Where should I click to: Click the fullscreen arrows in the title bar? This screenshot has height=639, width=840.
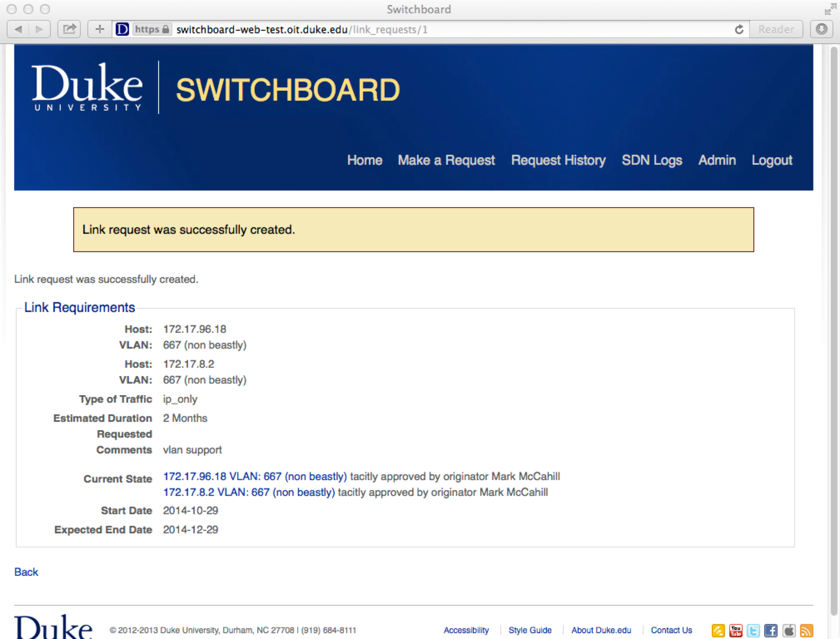(x=830, y=9)
